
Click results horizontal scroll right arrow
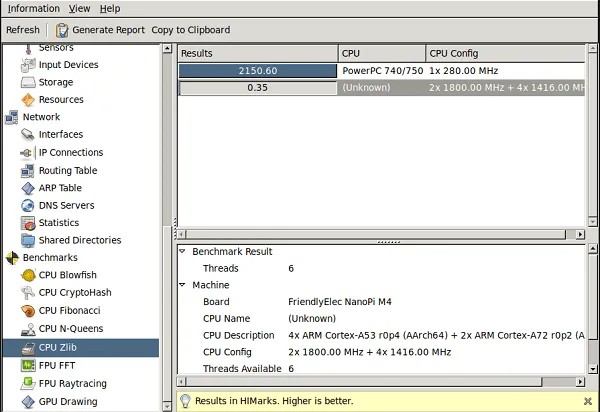(580, 234)
